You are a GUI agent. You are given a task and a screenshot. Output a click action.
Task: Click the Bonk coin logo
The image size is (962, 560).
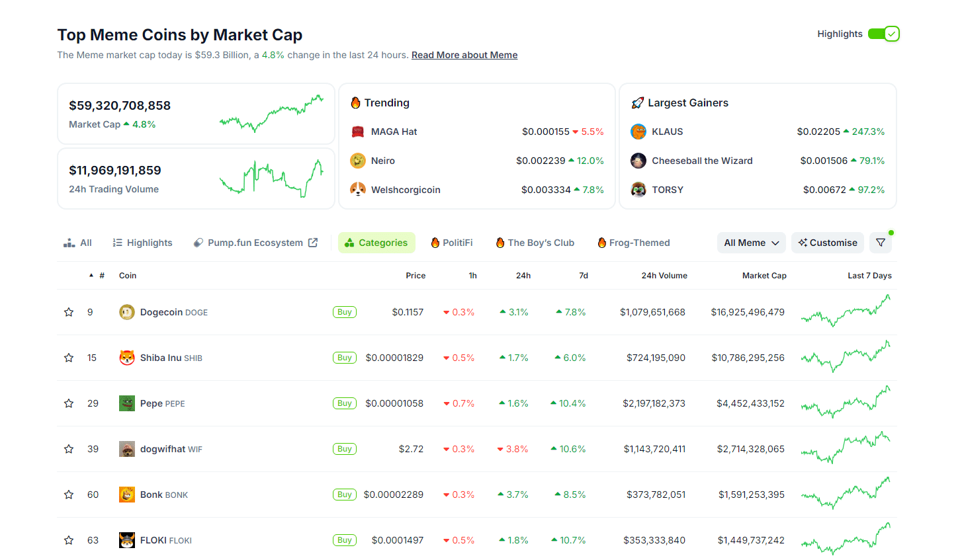[127, 495]
